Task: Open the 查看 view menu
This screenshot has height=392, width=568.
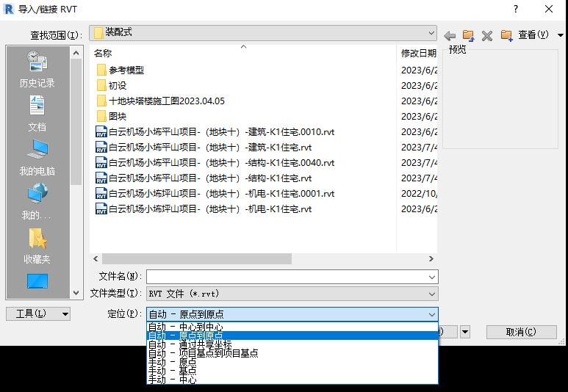Action: 534,35
